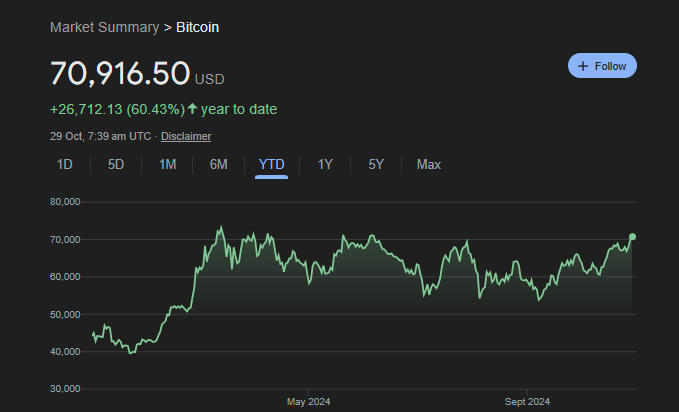Show the 5Y price chart
Image resolution: width=679 pixels, height=412 pixels.
tap(376, 165)
